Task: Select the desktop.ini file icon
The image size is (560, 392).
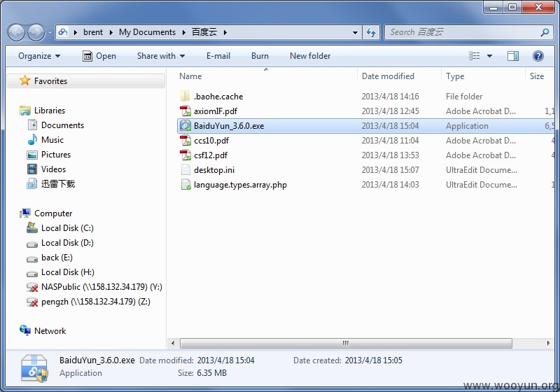Action: pos(185,170)
